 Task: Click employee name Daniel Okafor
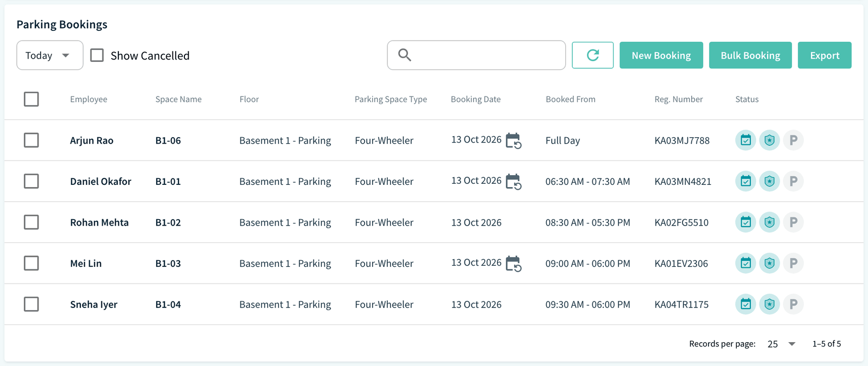click(101, 182)
